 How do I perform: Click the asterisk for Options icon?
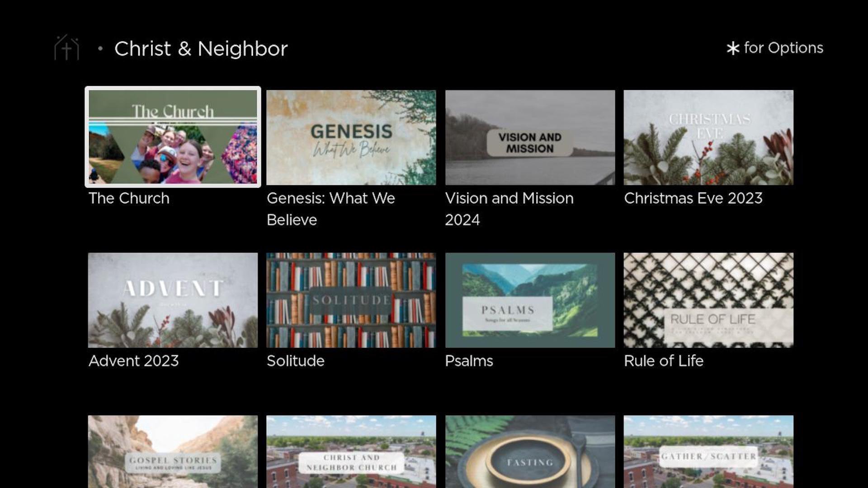click(x=733, y=48)
